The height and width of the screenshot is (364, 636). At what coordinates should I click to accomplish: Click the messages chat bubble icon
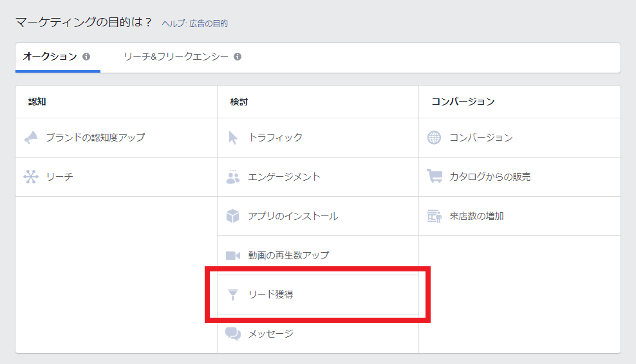(233, 334)
